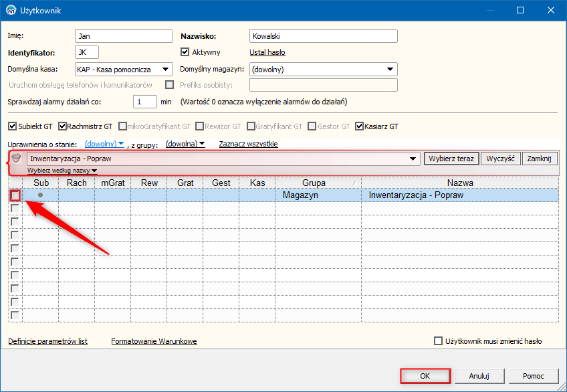The image size is (567, 392).
Task: Click the filter funnel icon beside Inwentaryzacja - Popraw
Action: tap(16, 158)
